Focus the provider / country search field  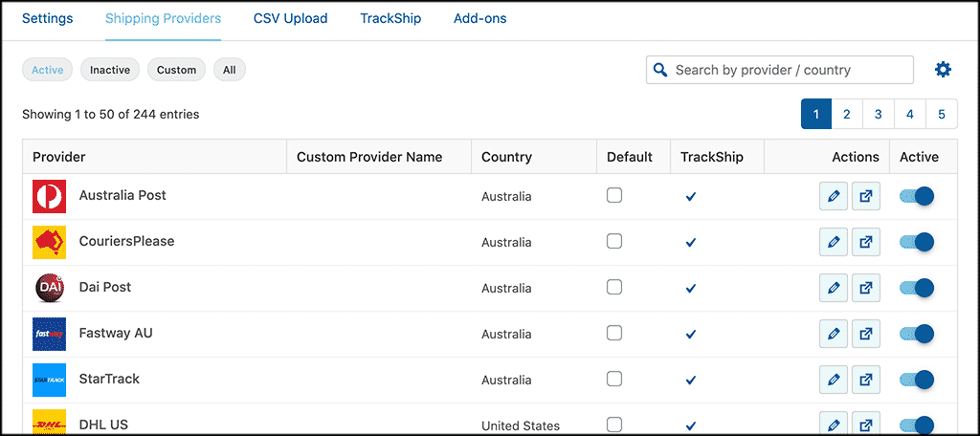click(x=779, y=70)
